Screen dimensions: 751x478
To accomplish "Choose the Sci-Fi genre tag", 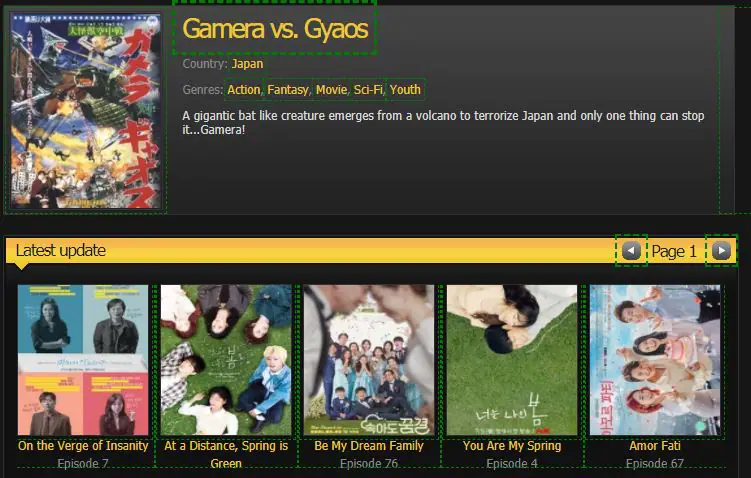I will [x=368, y=90].
